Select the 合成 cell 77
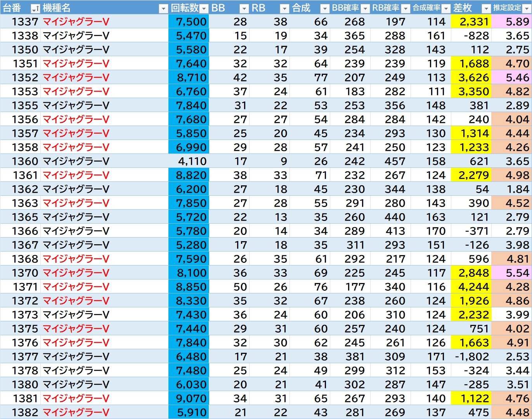532x419 pixels. pos(310,78)
